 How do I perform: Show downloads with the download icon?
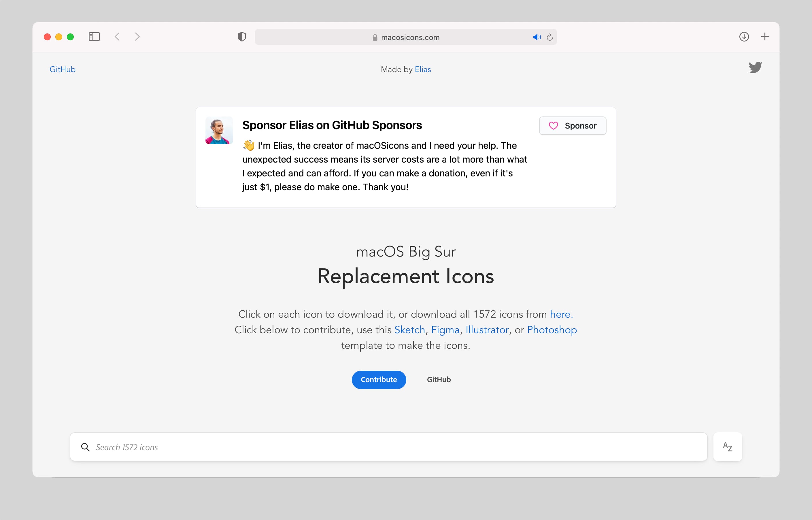click(744, 37)
